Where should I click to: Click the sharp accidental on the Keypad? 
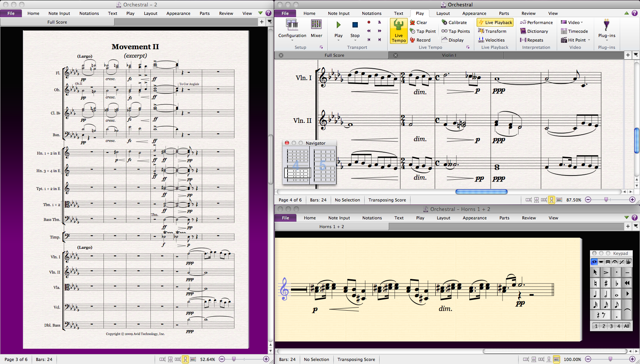606,283
